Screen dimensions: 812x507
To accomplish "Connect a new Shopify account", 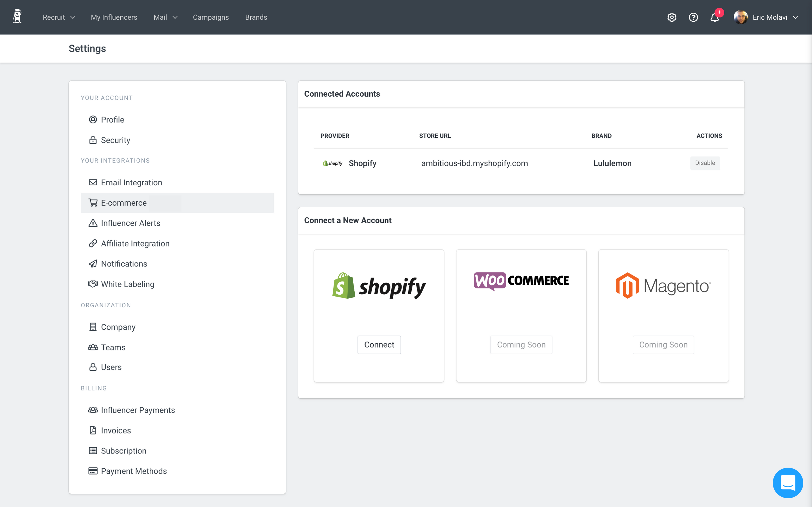I will tap(379, 345).
